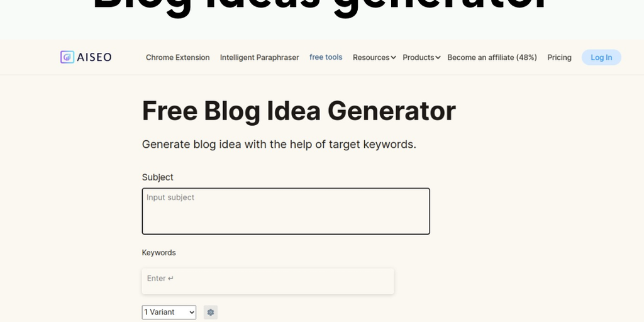Click the Subject field label
Viewport: 644px width, 322px height.
157,177
